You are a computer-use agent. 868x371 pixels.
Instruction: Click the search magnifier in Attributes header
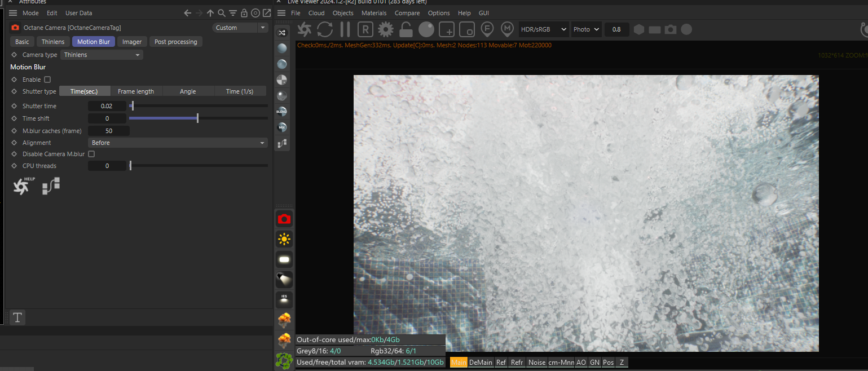pyautogui.click(x=222, y=13)
